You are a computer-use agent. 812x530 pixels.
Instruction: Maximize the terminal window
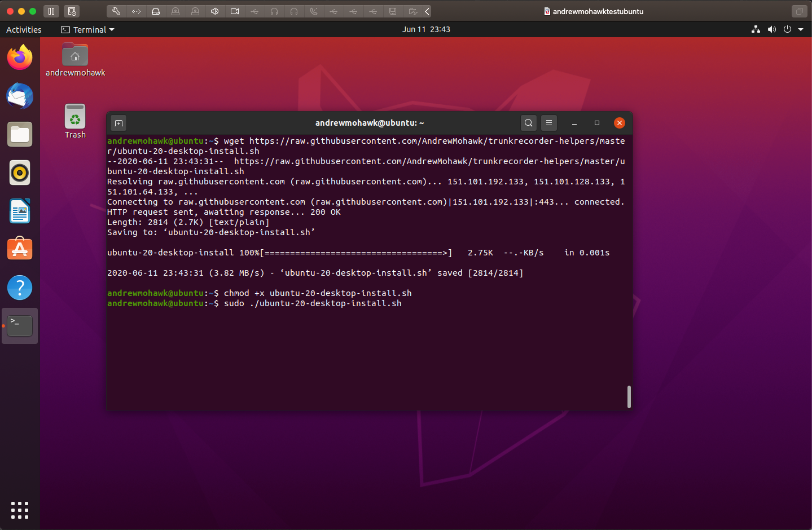tap(597, 123)
